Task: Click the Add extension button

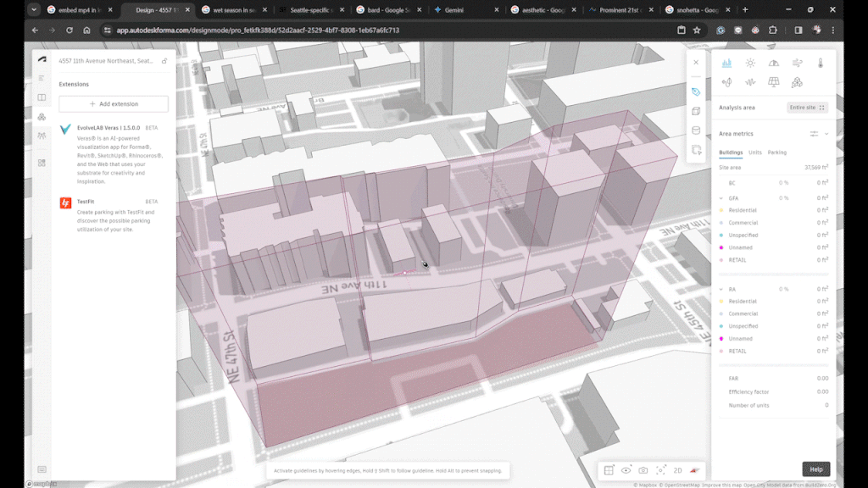Action: click(114, 104)
